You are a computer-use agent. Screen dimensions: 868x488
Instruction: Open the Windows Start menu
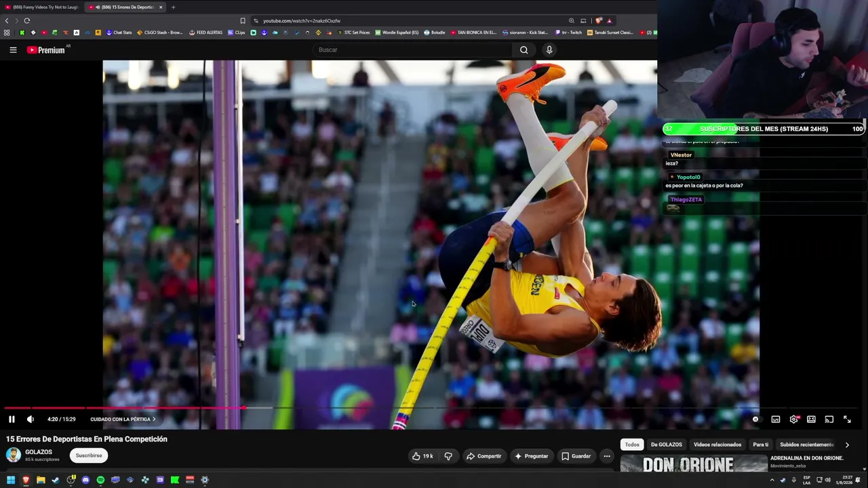(x=11, y=480)
